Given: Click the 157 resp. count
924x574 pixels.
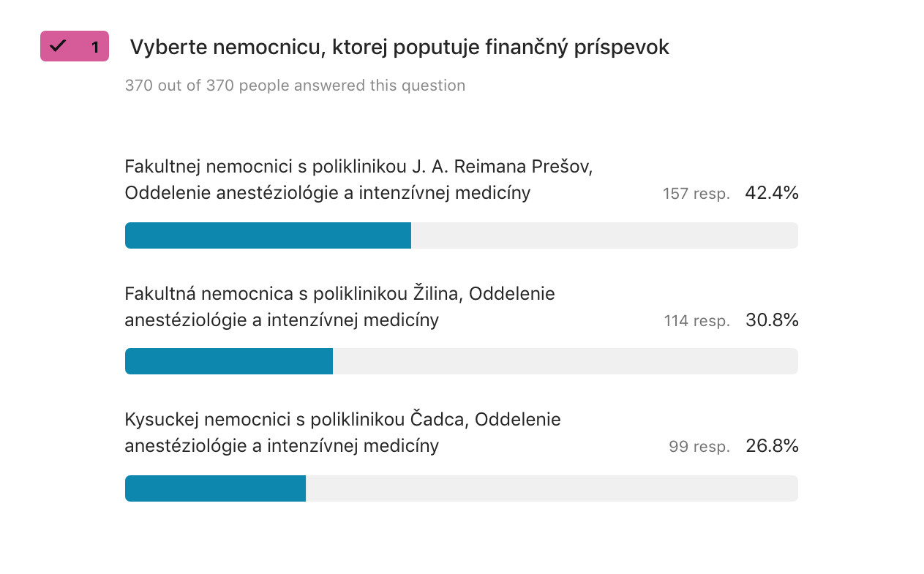Looking at the screenshot, I should pos(696,194).
